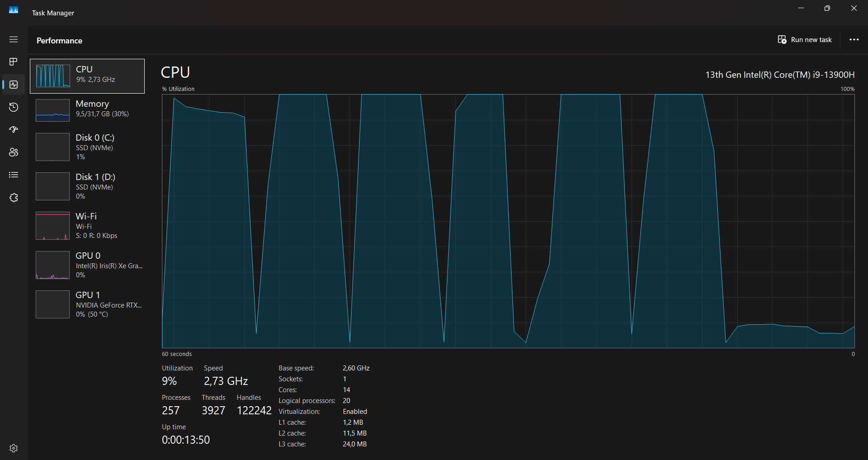Click the % Utilization graph label
The image size is (868, 460).
click(x=178, y=89)
